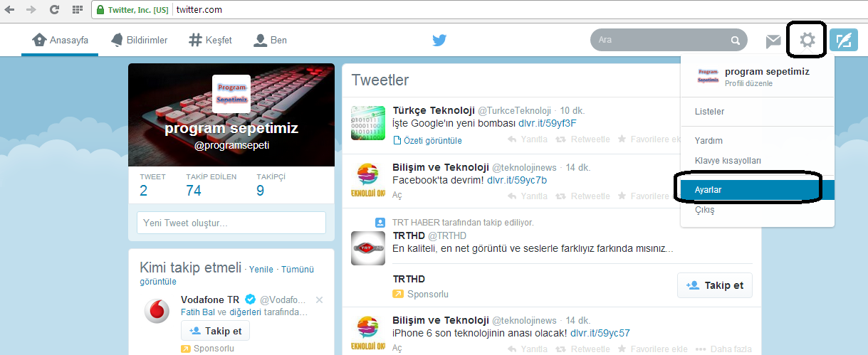Open the browser apps grid icon
The height and width of the screenshot is (355, 868).
[x=76, y=10]
